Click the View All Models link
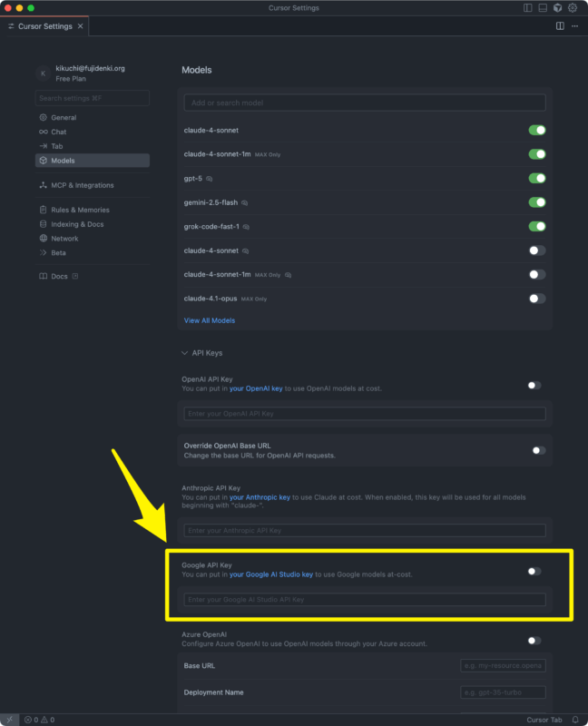 pos(210,320)
